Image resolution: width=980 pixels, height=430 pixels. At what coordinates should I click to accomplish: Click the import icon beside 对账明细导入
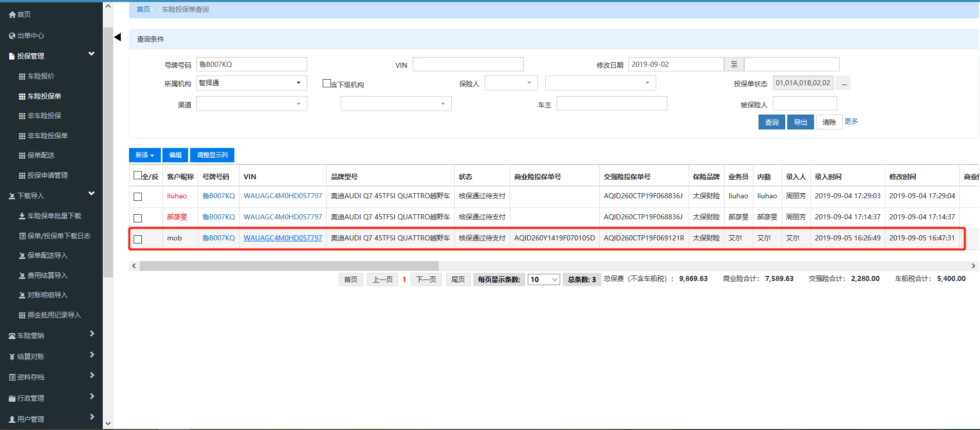tap(22, 295)
